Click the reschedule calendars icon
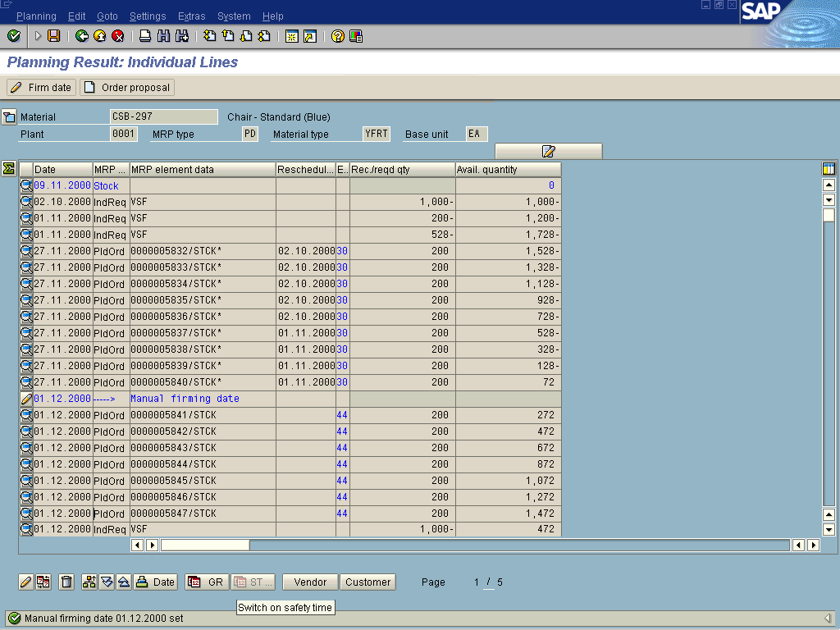The width and height of the screenshot is (840, 630). click(x=43, y=582)
